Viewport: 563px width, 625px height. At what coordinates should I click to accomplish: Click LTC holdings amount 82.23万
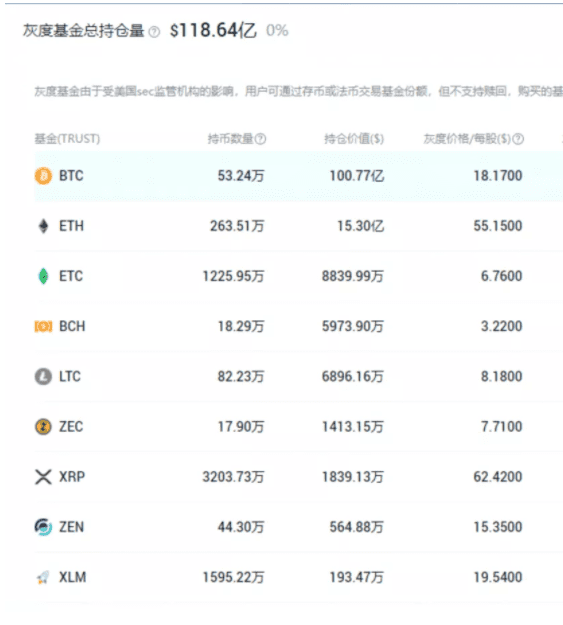[x=241, y=377]
